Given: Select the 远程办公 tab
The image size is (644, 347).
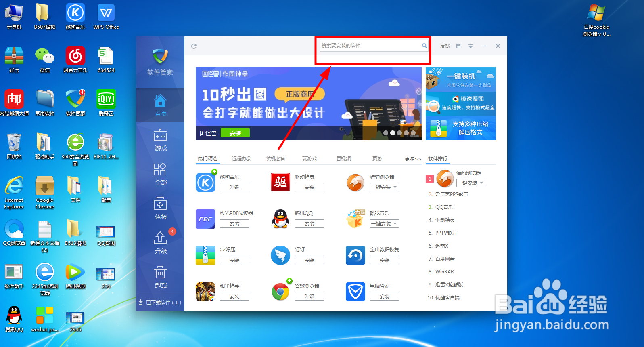Looking at the screenshot, I should pyautogui.click(x=242, y=159).
